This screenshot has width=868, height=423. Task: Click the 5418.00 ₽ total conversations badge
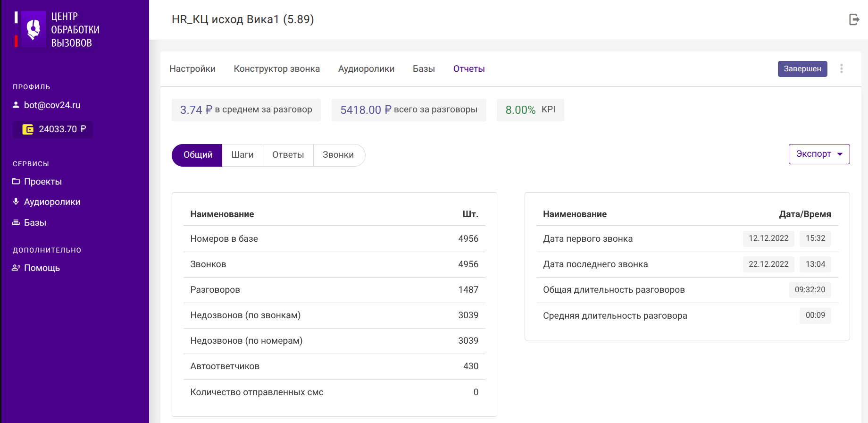click(x=409, y=110)
